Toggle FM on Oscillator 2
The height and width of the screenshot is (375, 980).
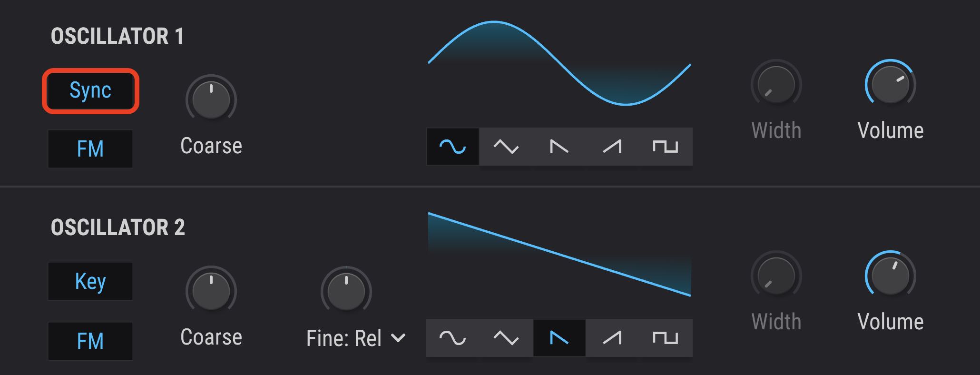(90, 341)
